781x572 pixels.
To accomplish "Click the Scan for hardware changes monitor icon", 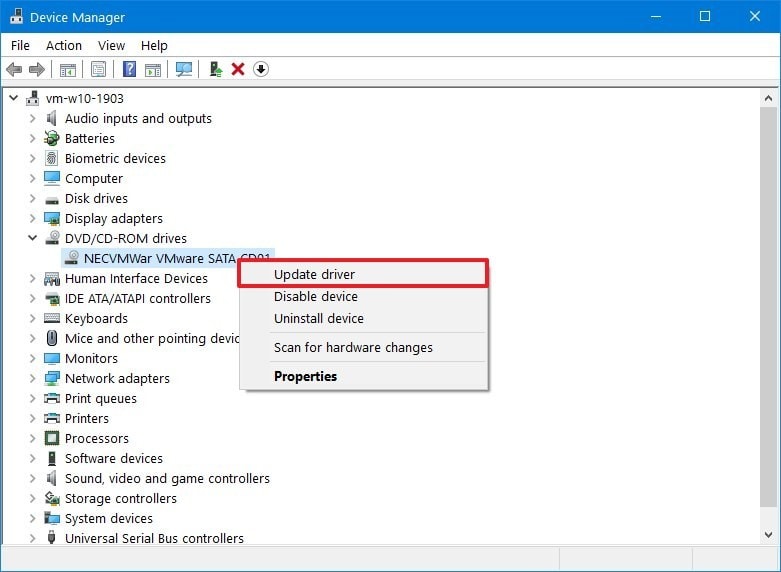I will pos(184,69).
